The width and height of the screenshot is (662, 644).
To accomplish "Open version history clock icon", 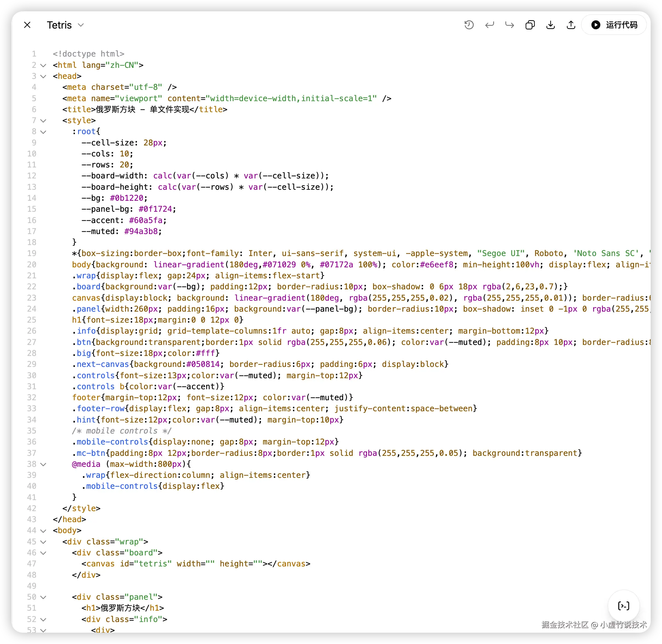I will point(469,25).
